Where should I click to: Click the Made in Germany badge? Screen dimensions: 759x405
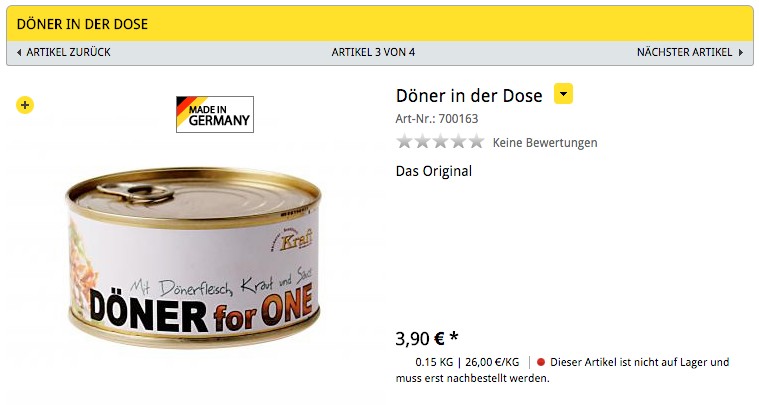215,114
